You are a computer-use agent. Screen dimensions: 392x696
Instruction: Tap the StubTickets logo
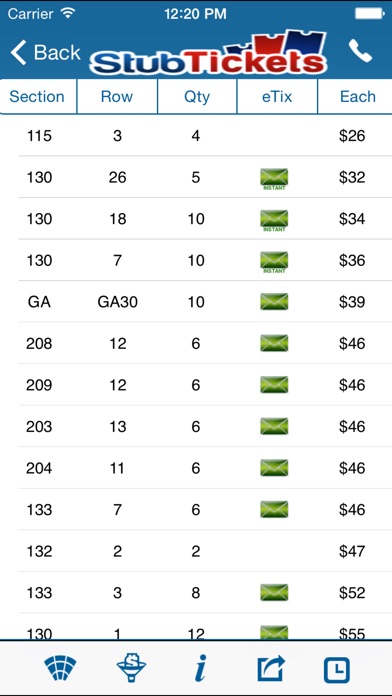coord(208,52)
